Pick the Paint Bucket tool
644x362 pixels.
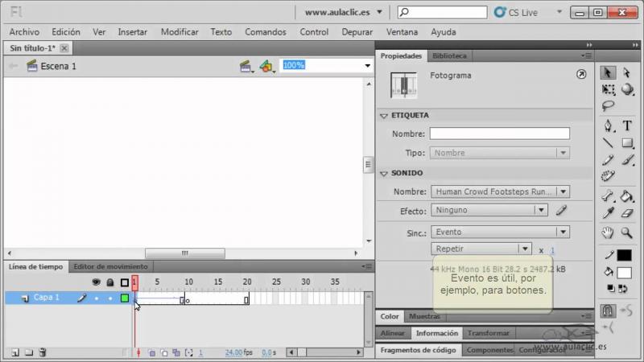pos(627,195)
